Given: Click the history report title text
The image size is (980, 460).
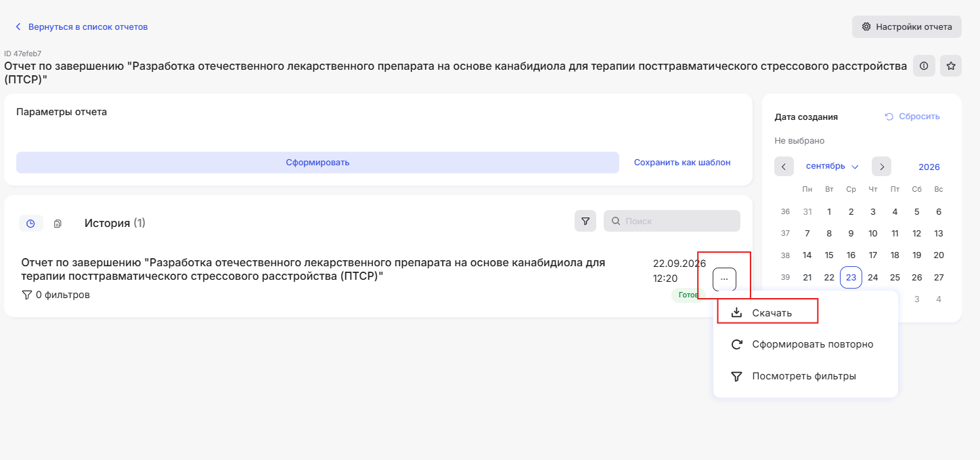Looking at the screenshot, I should click(x=313, y=270).
